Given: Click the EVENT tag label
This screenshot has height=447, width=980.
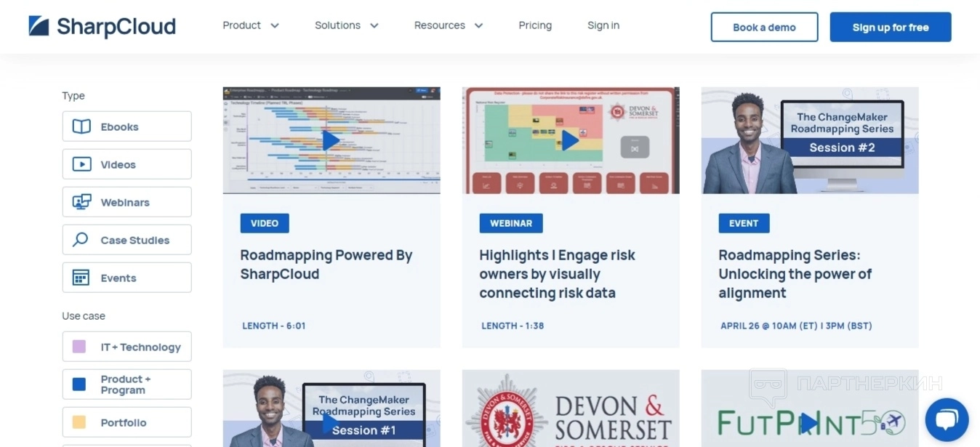Looking at the screenshot, I should click(x=744, y=223).
